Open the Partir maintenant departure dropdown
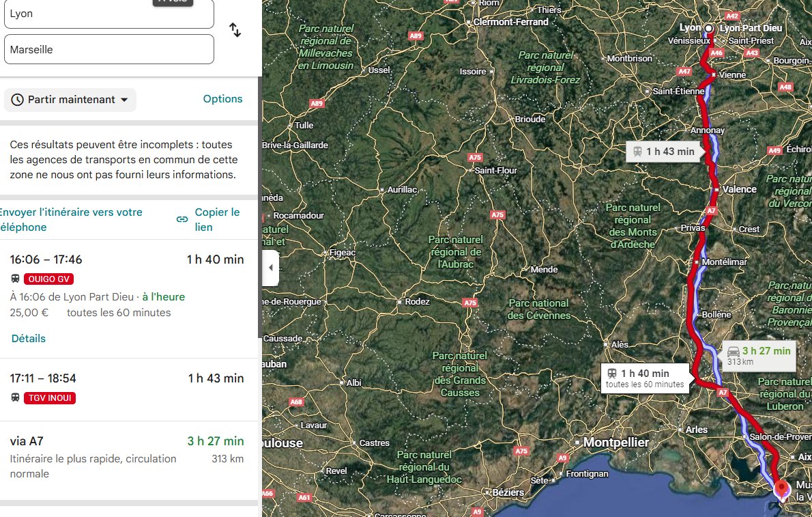The height and width of the screenshot is (517, 812). (70, 100)
